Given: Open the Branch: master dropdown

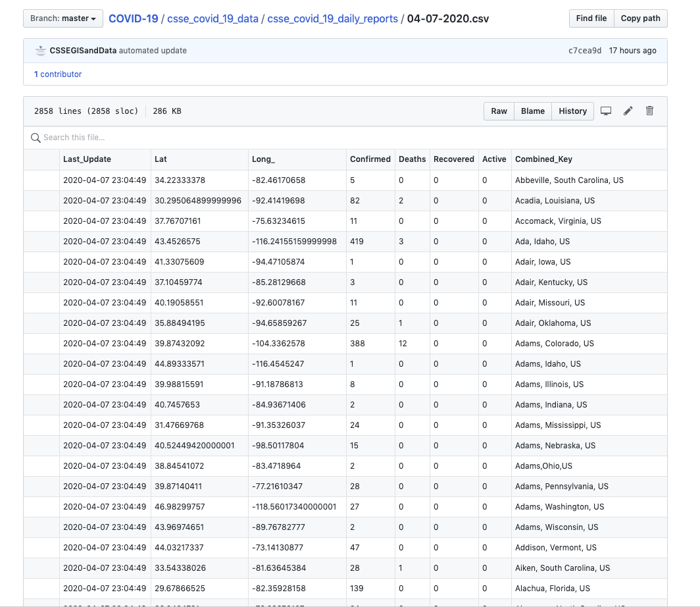Looking at the screenshot, I should 63,18.
